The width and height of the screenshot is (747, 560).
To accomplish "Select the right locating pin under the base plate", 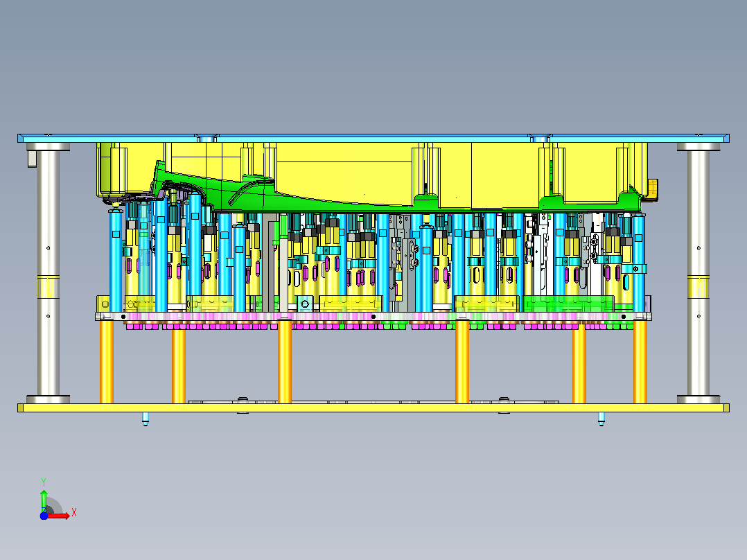I will [x=601, y=419].
